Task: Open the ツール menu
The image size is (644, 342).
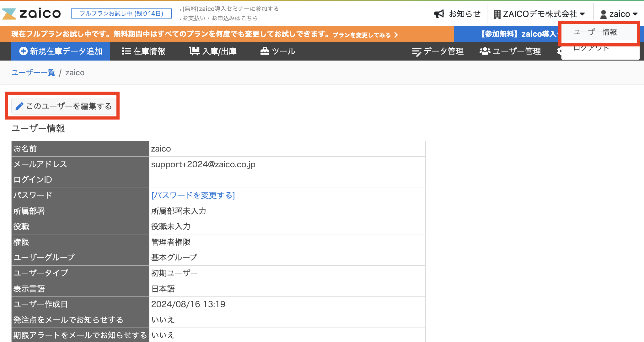Action: click(278, 51)
